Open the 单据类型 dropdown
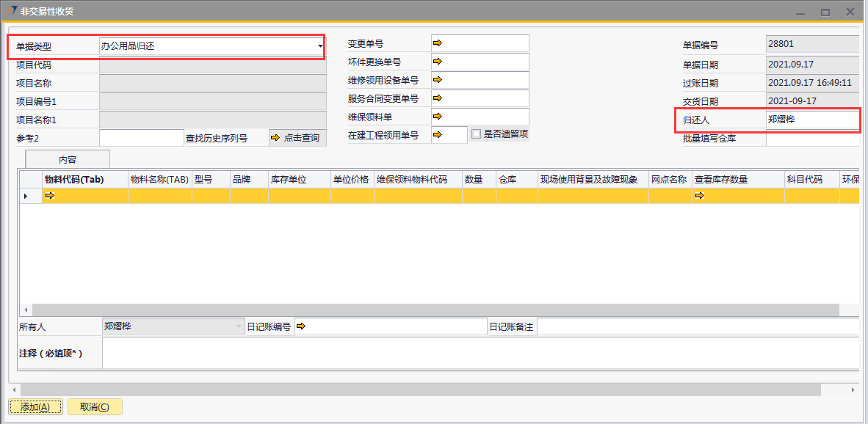 [320, 46]
